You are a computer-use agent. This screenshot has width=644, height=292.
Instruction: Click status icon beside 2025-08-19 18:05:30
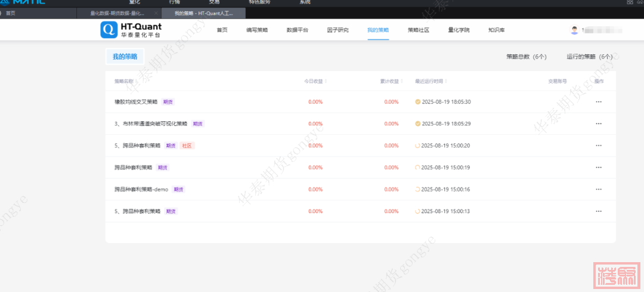coord(418,102)
